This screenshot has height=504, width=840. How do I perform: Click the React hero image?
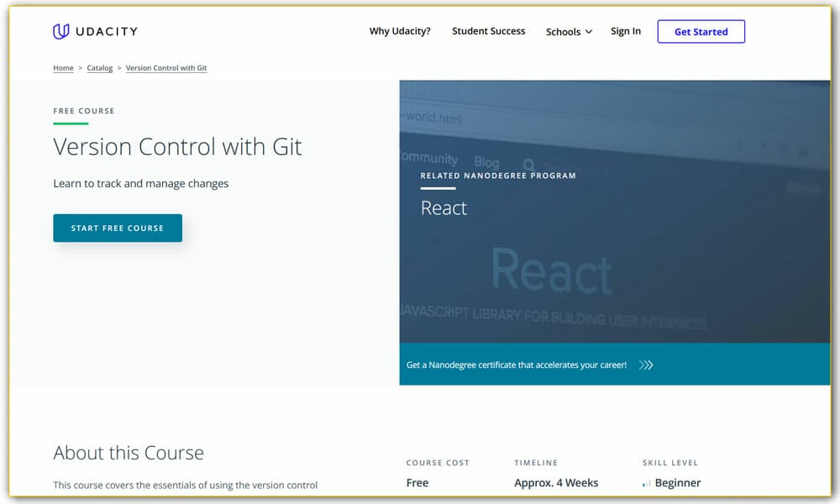pyautogui.click(x=612, y=252)
